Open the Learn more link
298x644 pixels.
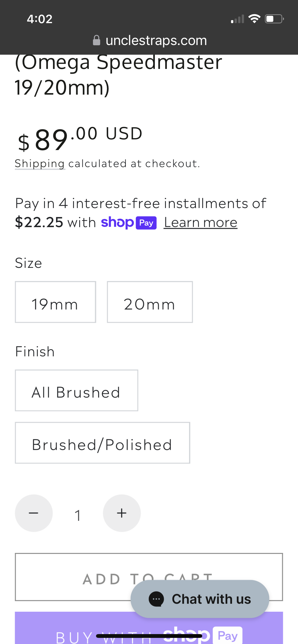point(200,223)
